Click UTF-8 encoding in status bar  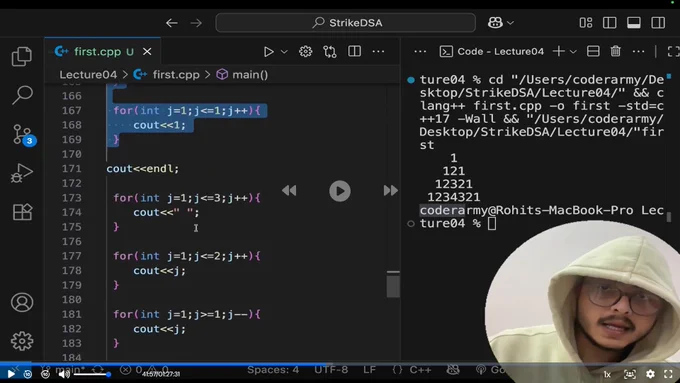(331, 370)
